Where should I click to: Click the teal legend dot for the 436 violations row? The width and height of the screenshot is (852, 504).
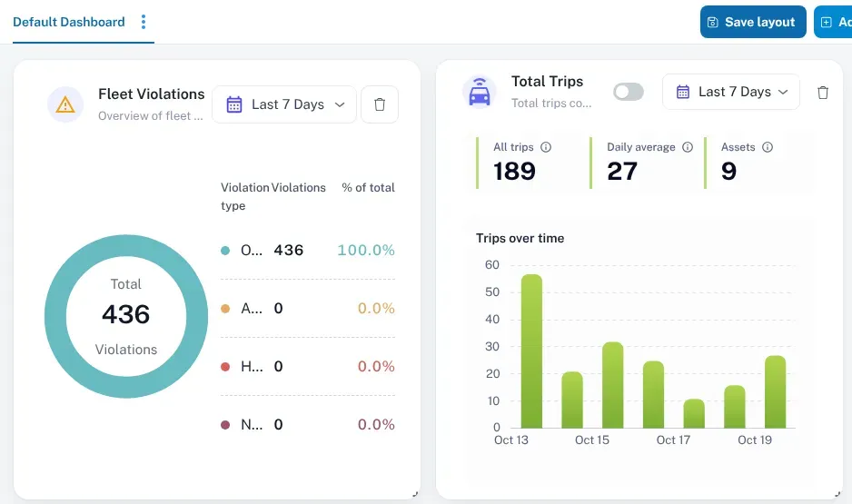click(225, 251)
